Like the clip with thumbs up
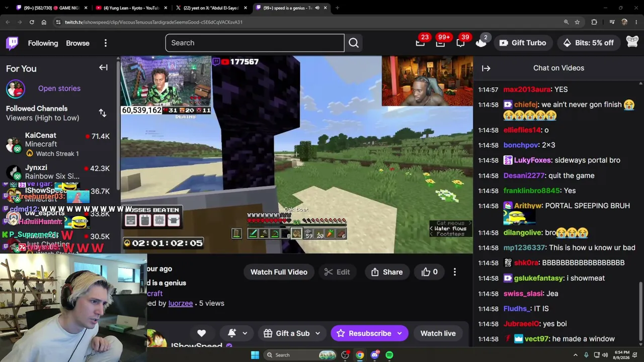 tap(429, 272)
